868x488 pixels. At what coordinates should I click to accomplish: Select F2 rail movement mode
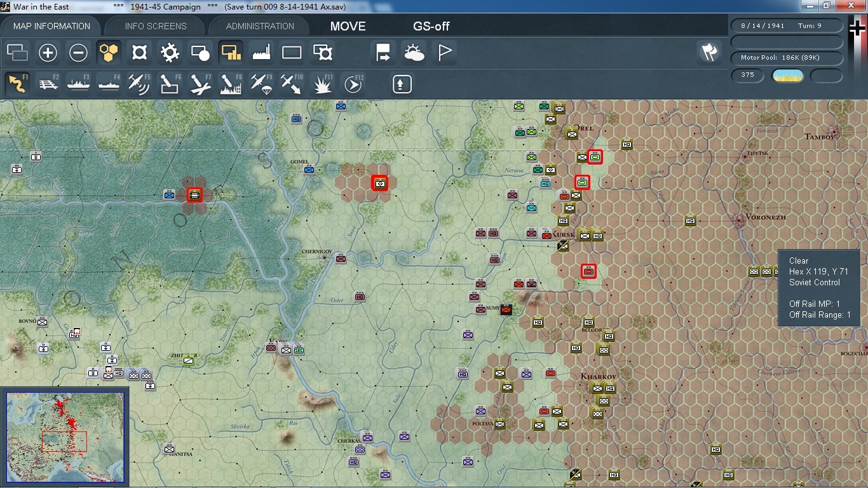[48, 84]
